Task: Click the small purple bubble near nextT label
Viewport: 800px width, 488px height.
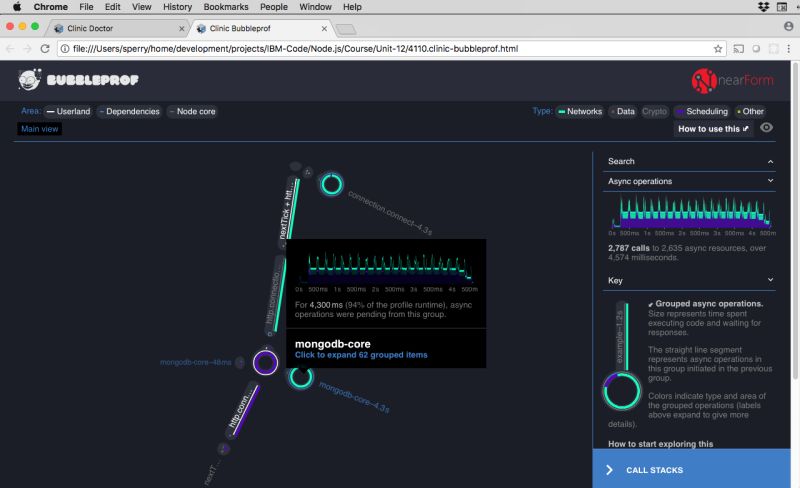Action: 223,449
